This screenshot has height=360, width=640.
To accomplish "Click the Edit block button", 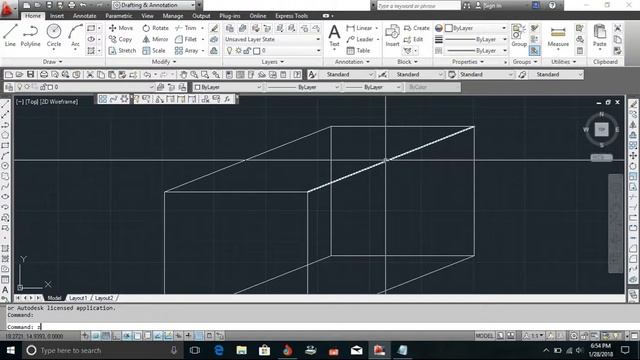I will (x=413, y=39).
